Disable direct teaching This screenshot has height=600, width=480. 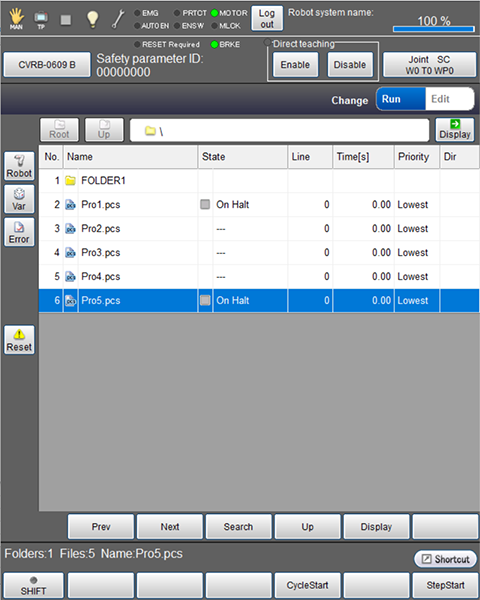(350, 65)
